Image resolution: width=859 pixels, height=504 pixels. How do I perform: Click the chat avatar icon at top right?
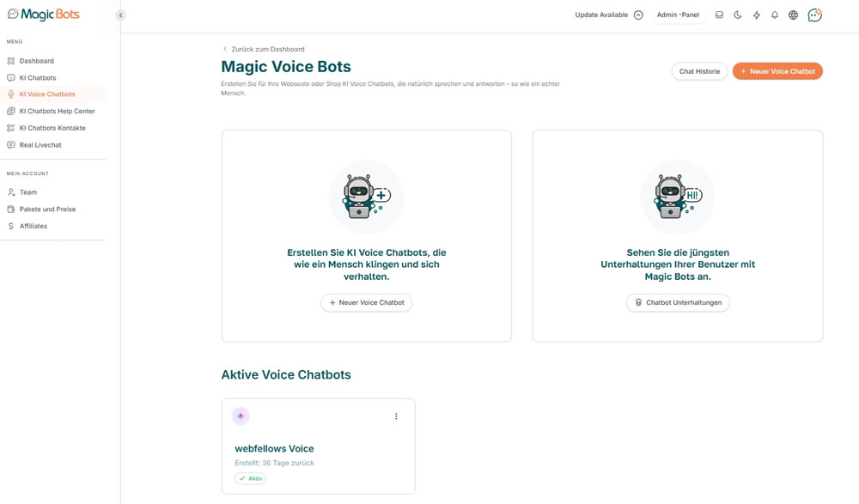815,15
